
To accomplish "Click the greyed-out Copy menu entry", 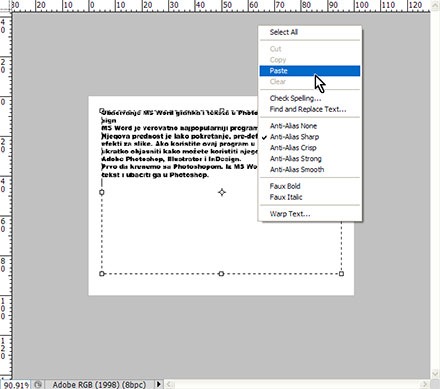I will 310,60.
